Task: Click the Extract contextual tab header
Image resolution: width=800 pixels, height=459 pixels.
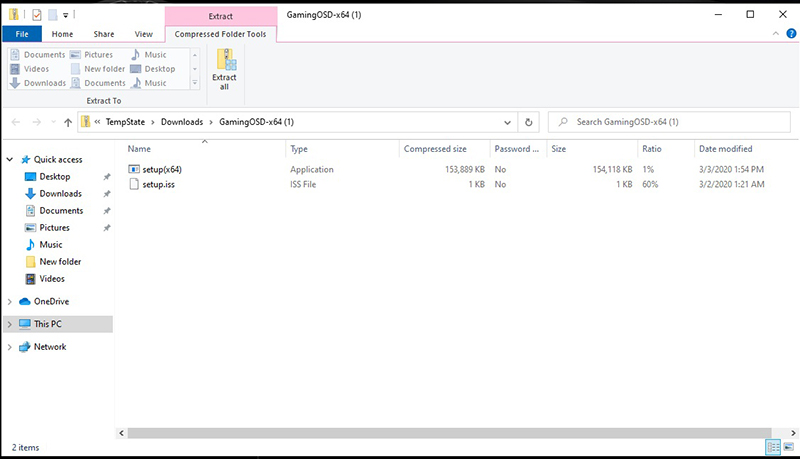Action: [x=220, y=16]
